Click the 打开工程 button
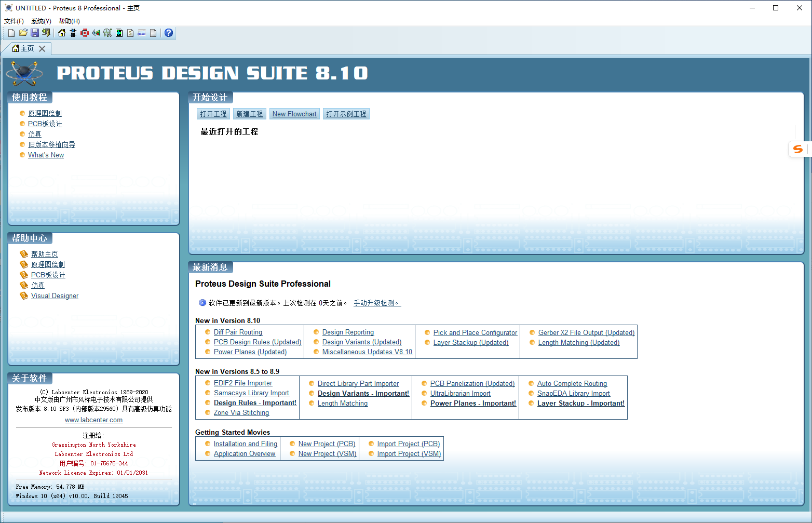The width and height of the screenshot is (812, 523). 213,114
